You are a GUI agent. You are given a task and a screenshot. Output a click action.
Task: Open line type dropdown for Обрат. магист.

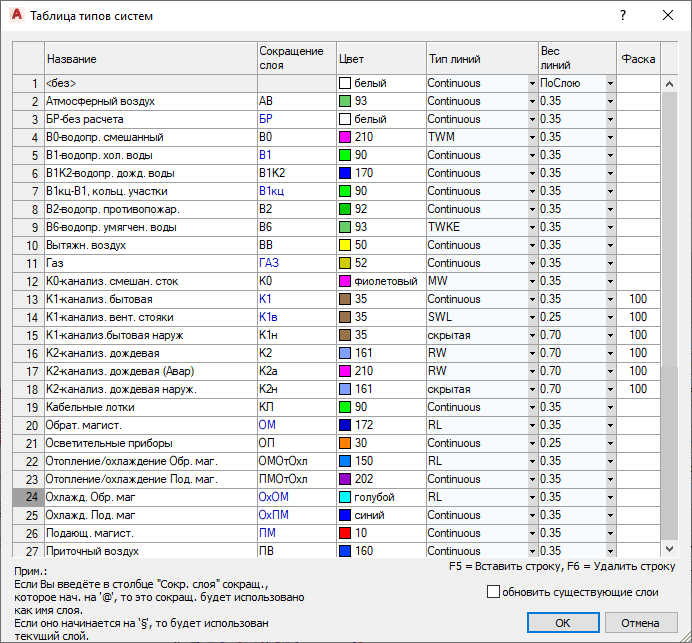click(x=532, y=425)
